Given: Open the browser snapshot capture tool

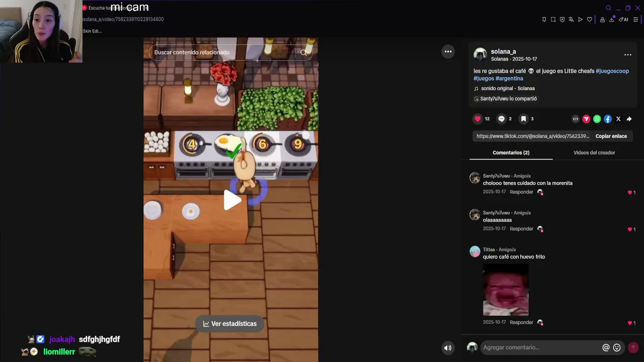Looking at the screenshot, I should point(553,20).
